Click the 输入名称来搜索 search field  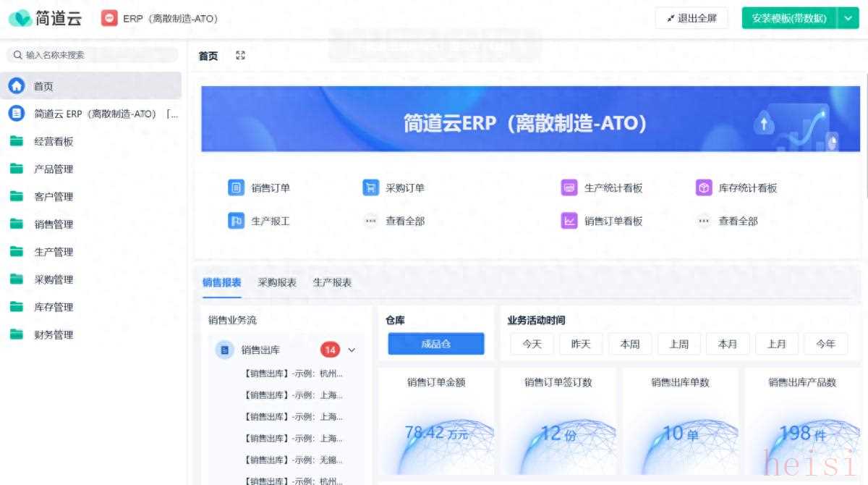[94, 55]
